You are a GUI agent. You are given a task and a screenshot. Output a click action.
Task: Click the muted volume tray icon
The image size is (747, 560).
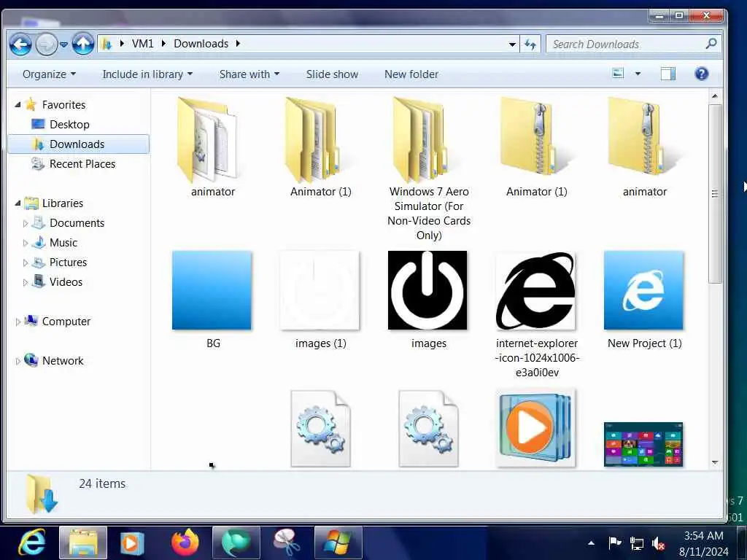[659, 543]
